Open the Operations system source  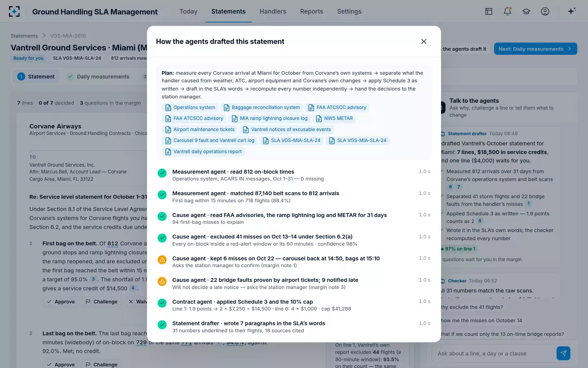[x=190, y=108]
